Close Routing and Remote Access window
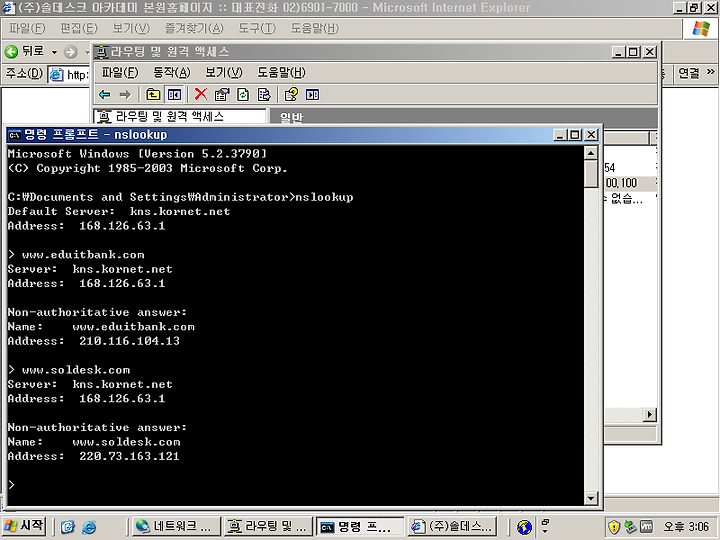 point(650,52)
